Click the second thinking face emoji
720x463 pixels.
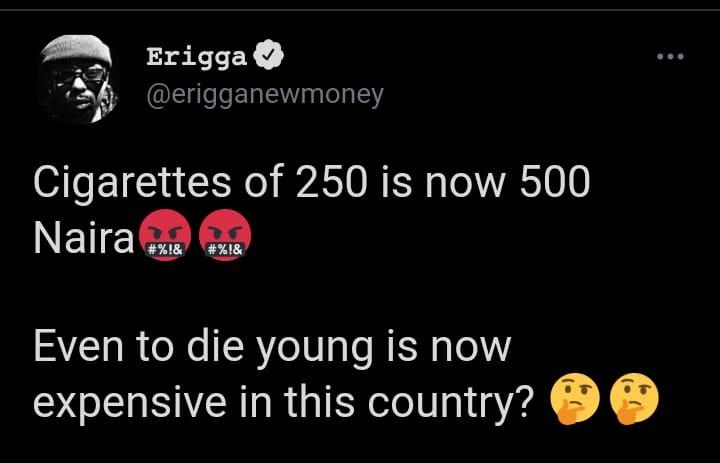pos(634,399)
